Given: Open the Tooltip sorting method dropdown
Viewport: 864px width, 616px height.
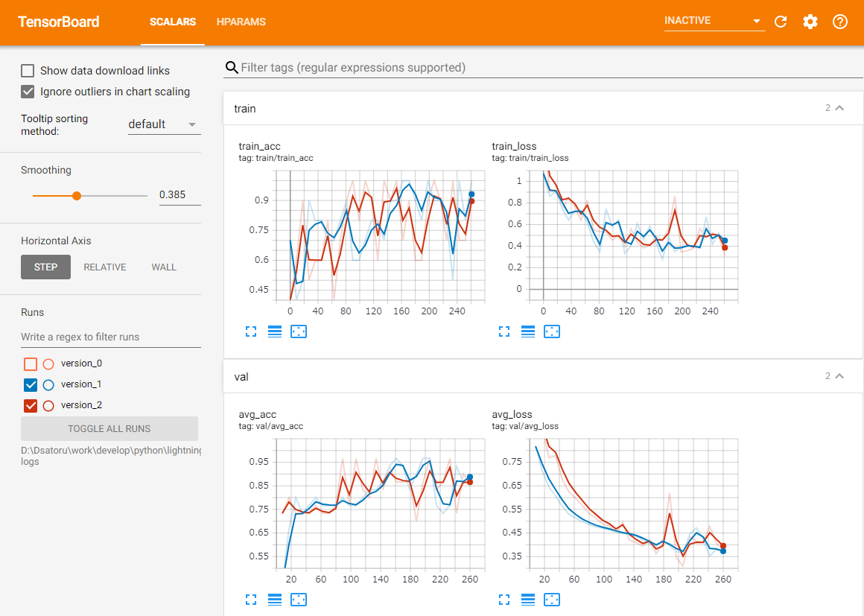Looking at the screenshot, I should coord(164,124).
